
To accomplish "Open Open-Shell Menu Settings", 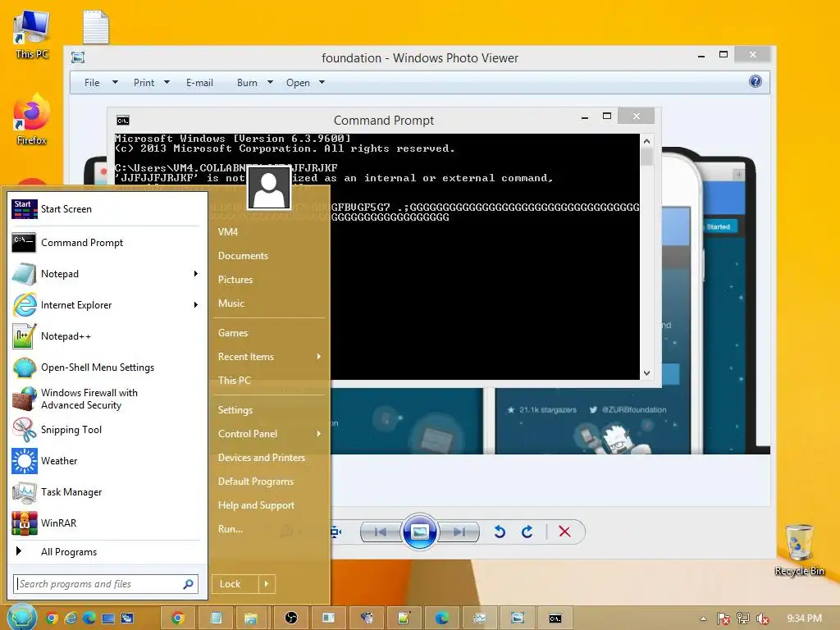I will point(106,367).
